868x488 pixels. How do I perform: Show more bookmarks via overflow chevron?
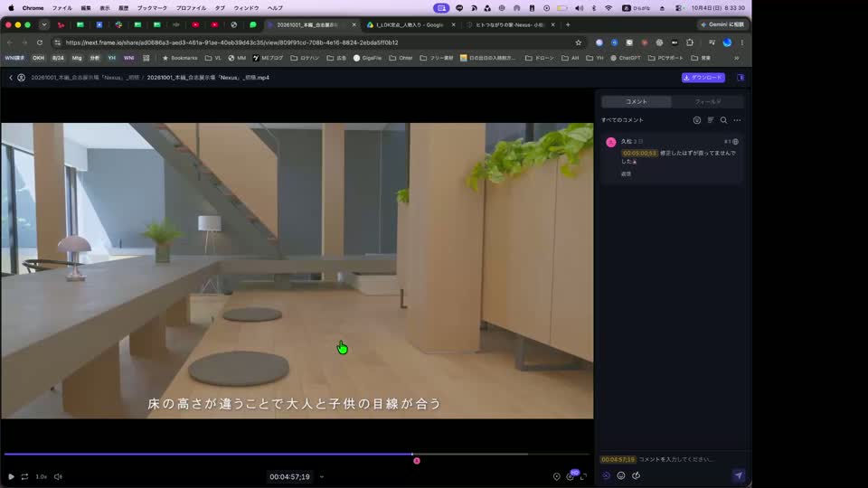[x=736, y=58]
